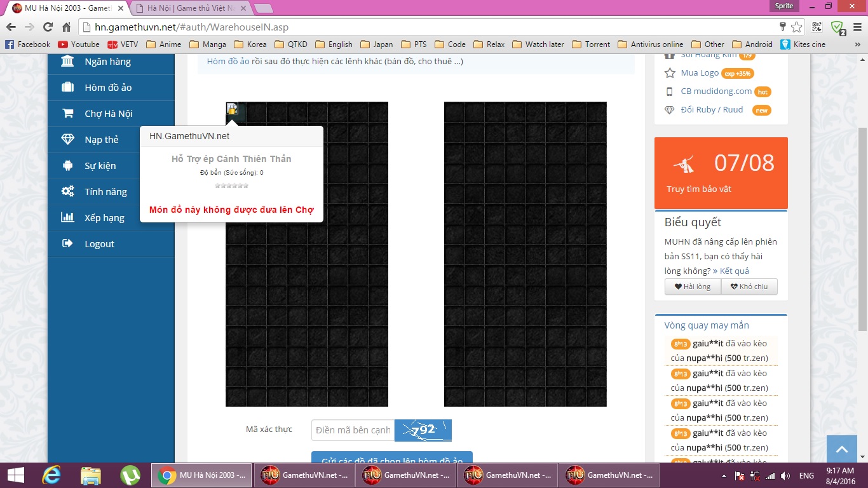The width and height of the screenshot is (868, 488).
Task: Click the Logout icon in sidebar
Action: tap(67, 244)
